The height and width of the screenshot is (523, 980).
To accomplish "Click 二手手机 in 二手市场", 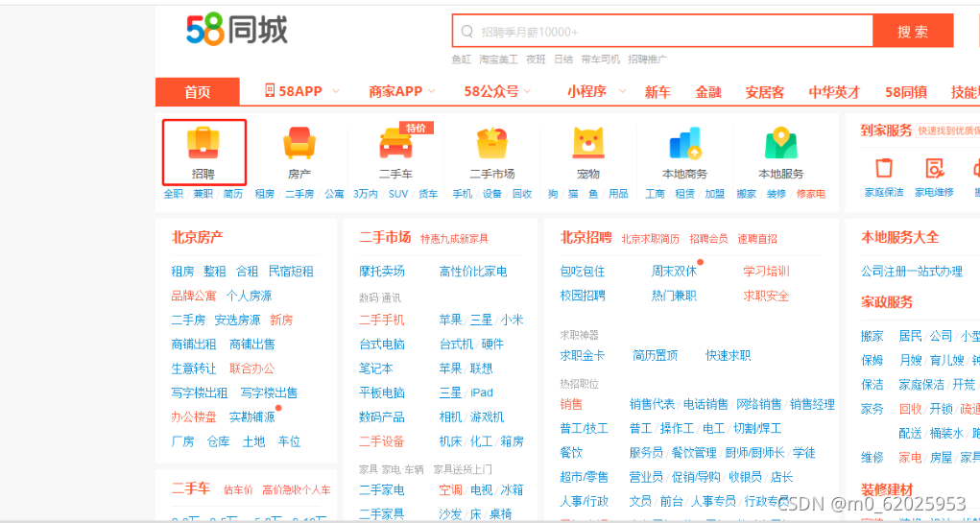I will (x=382, y=320).
